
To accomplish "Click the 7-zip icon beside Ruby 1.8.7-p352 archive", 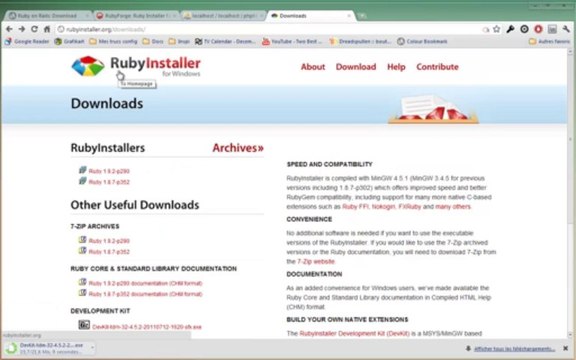I will point(83,251).
